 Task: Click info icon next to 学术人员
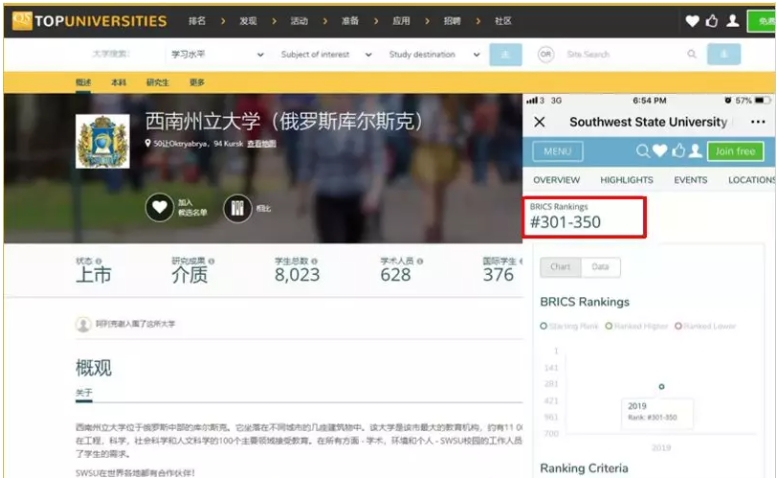tap(420, 261)
